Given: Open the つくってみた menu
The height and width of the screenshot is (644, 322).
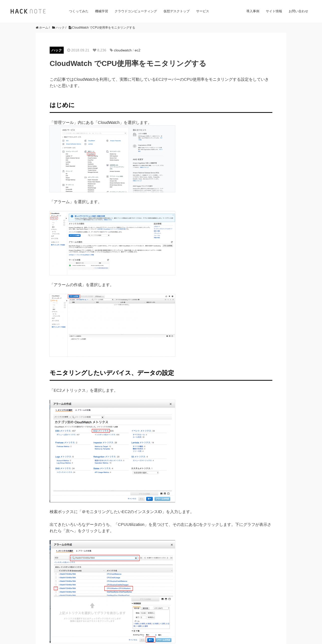Looking at the screenshot, I should coord(79,11).
